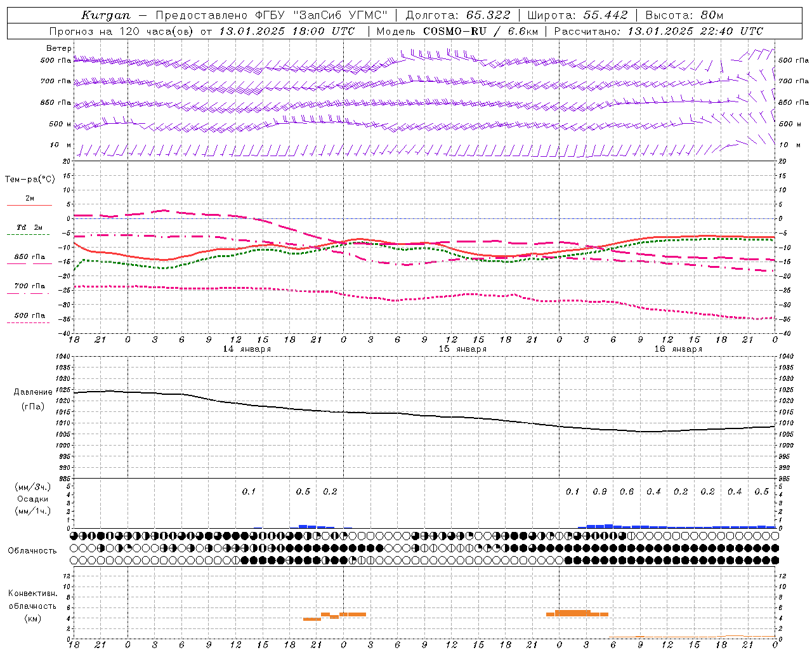
Task: Click the '14 января' date label
Action: tap(247, 348)
